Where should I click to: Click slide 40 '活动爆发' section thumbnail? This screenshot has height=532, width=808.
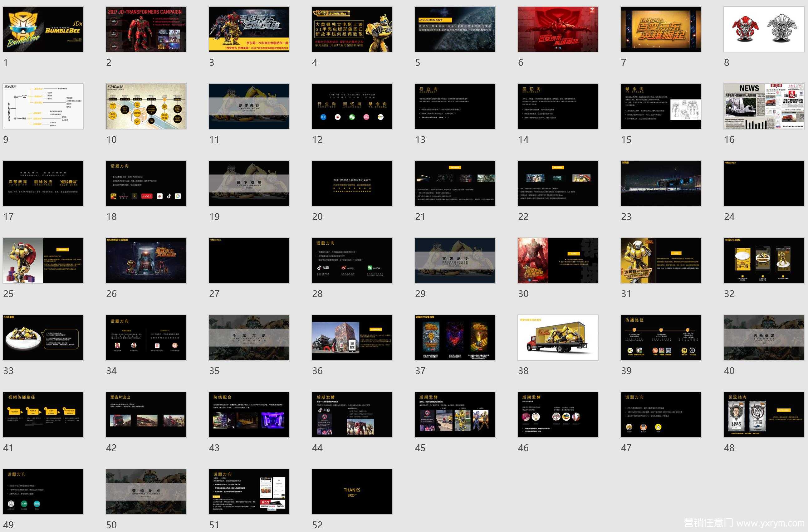tap(764, 338)
